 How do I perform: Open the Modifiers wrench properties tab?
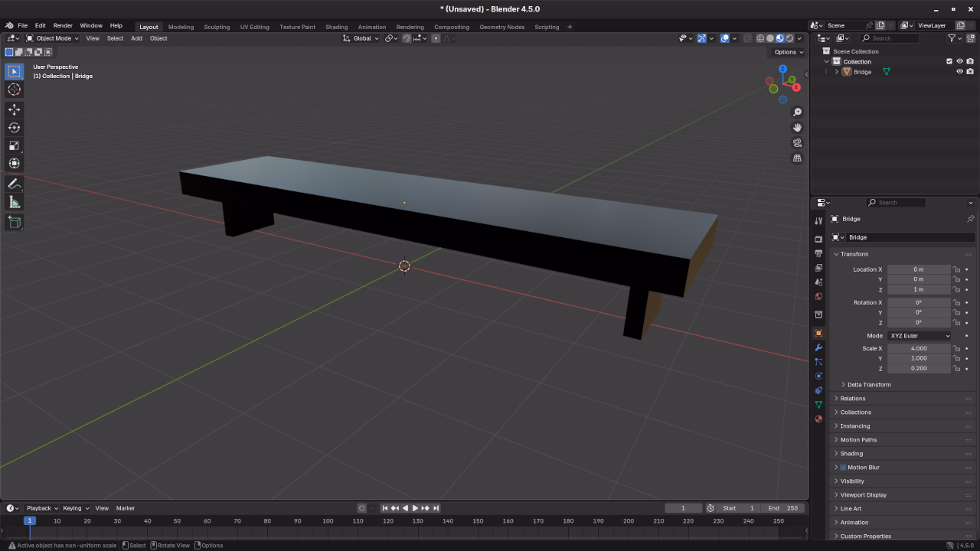[x=818, y=347]
